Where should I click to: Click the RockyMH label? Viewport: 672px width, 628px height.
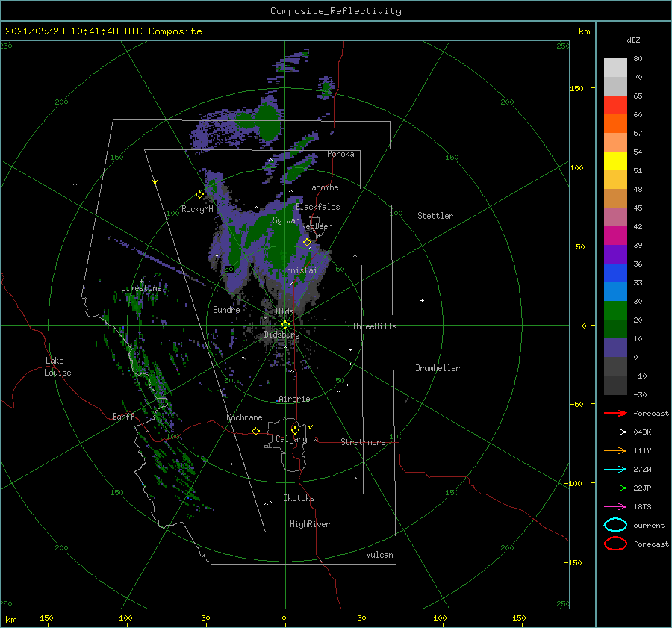tap(197, 209)
